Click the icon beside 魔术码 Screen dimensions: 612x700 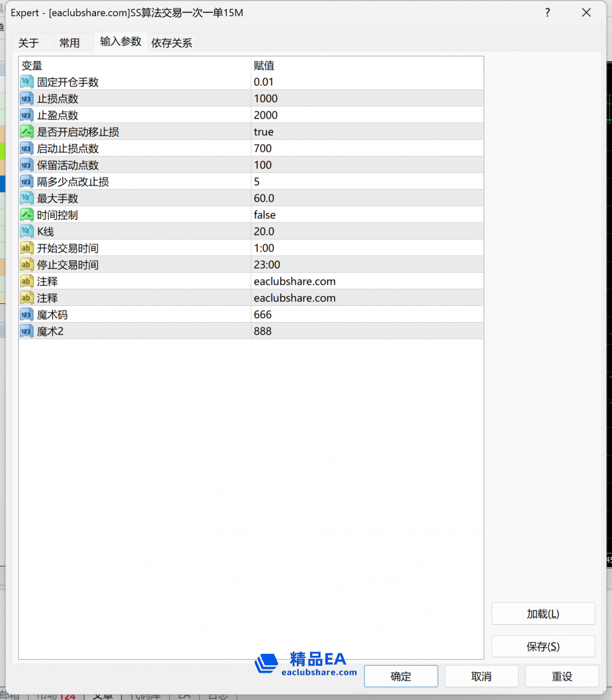click(x=27, y=315)
